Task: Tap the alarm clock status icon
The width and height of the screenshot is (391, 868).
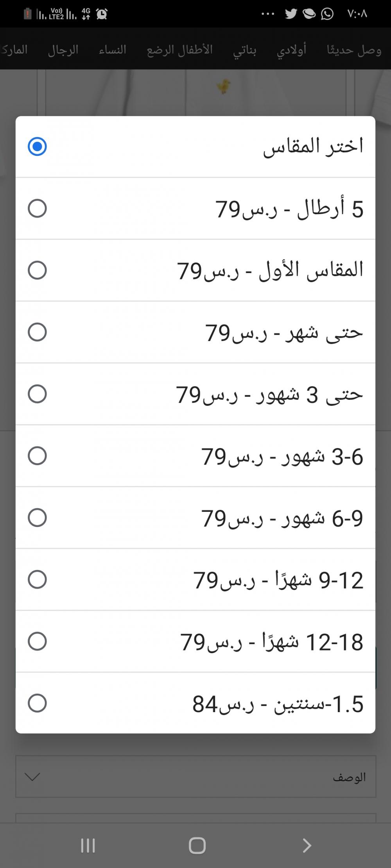Action: tap(102, 14)
